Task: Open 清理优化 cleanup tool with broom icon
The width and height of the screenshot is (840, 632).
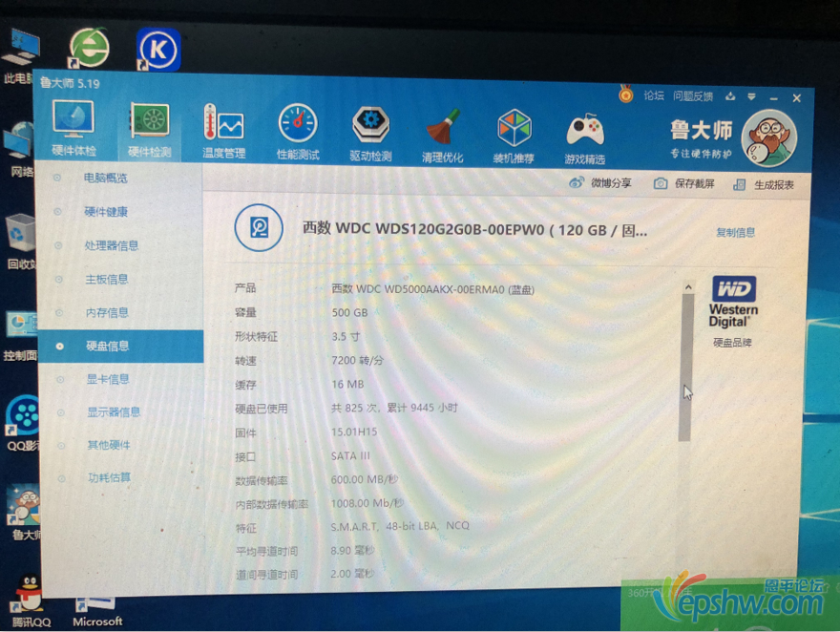Action: (443, 136)
